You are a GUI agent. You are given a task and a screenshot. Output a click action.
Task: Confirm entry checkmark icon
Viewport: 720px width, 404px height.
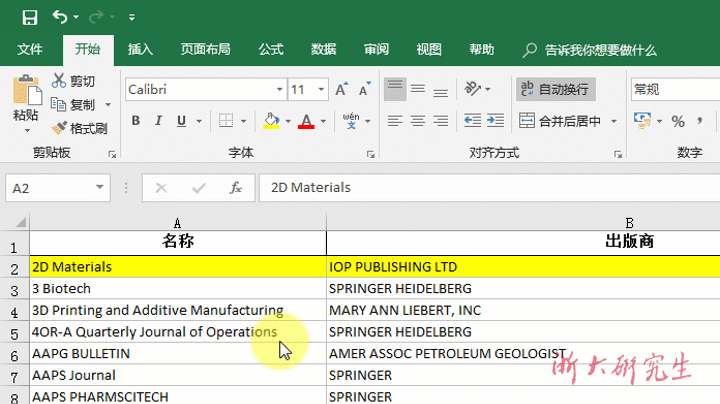pyautogui.click(x=199, y=188)
